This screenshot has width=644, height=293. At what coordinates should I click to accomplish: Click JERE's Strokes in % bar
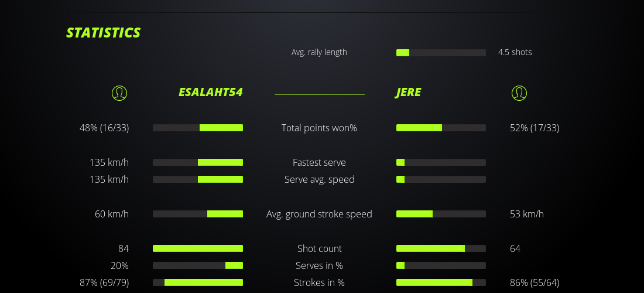pyautogui.click(x=441, y=282)
